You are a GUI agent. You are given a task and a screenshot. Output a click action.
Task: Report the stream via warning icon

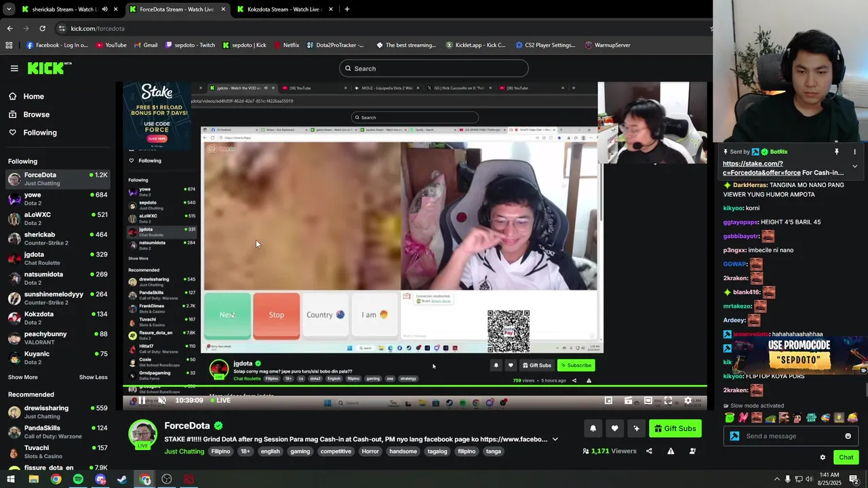click(671, 451)
